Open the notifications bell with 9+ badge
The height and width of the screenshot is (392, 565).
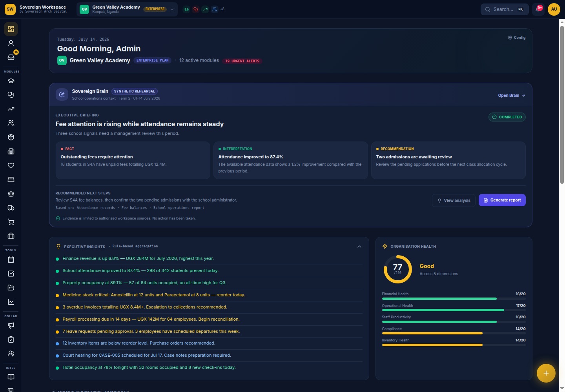(x=538, y=9)
